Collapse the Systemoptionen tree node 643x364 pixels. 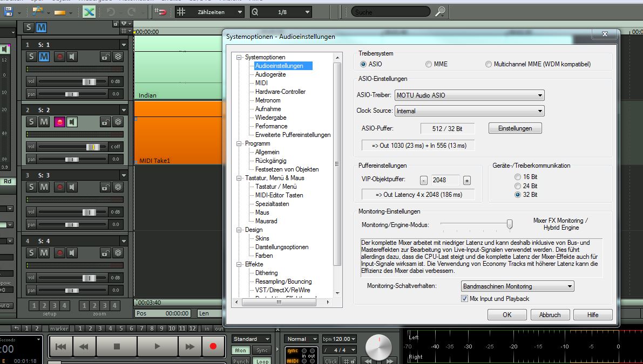coord(239,57)
